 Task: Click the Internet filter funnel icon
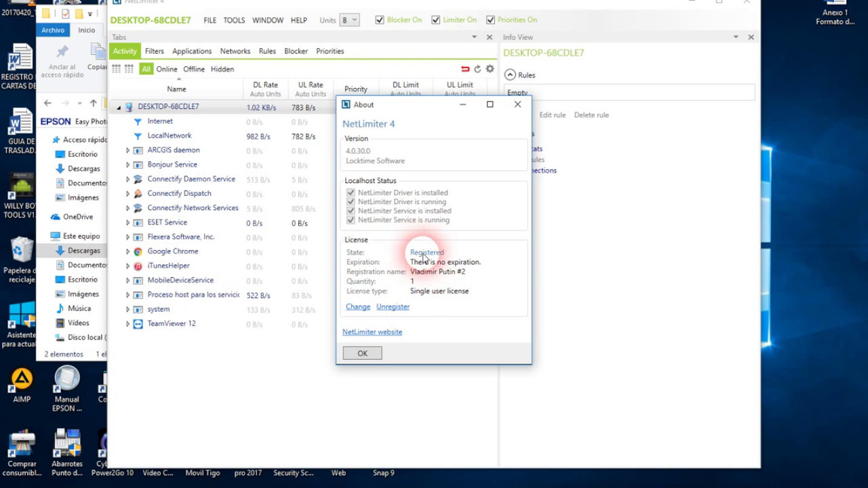click(138, 121)
